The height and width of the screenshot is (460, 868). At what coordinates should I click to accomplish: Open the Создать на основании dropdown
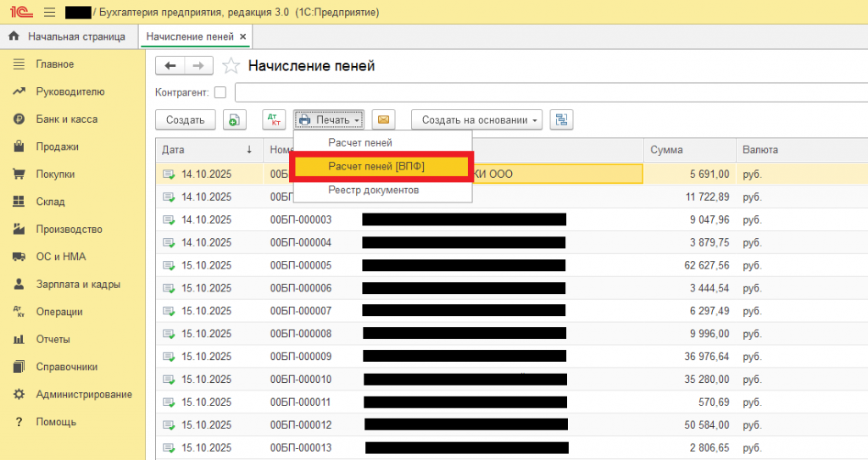click(476, 120)
